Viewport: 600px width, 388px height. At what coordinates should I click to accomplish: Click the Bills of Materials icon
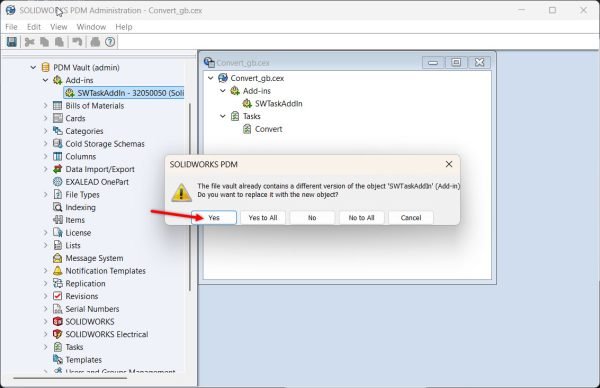[57, 106]
